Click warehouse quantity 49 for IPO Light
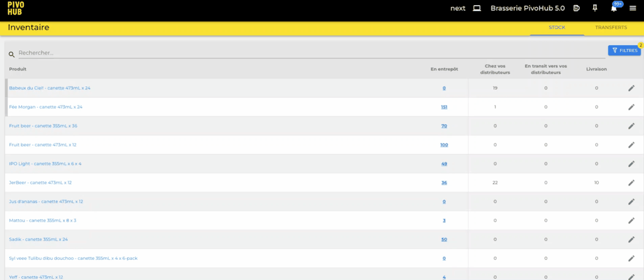Image resolution: width=644 pixels, height=280 pixels. [444, 164]
